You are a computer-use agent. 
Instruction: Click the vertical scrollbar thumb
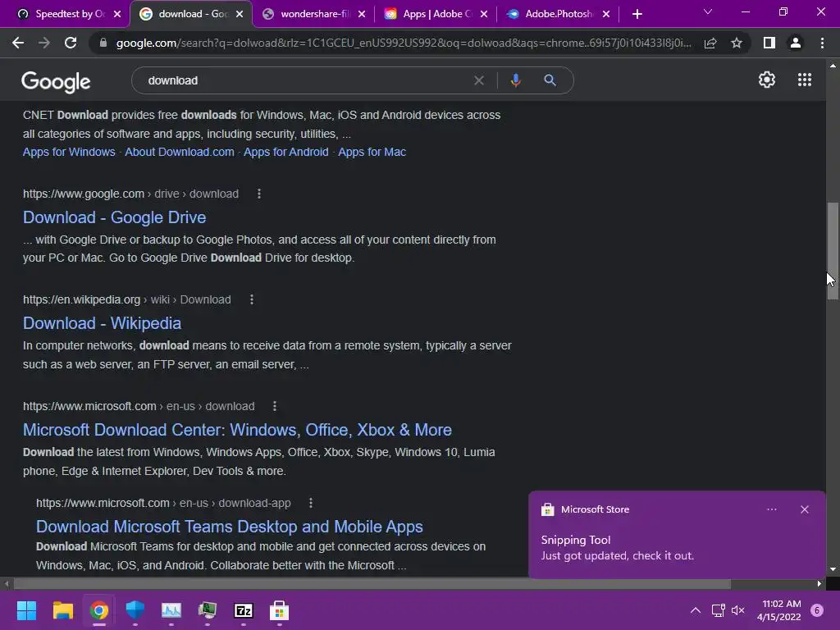[x=833, y=251]
